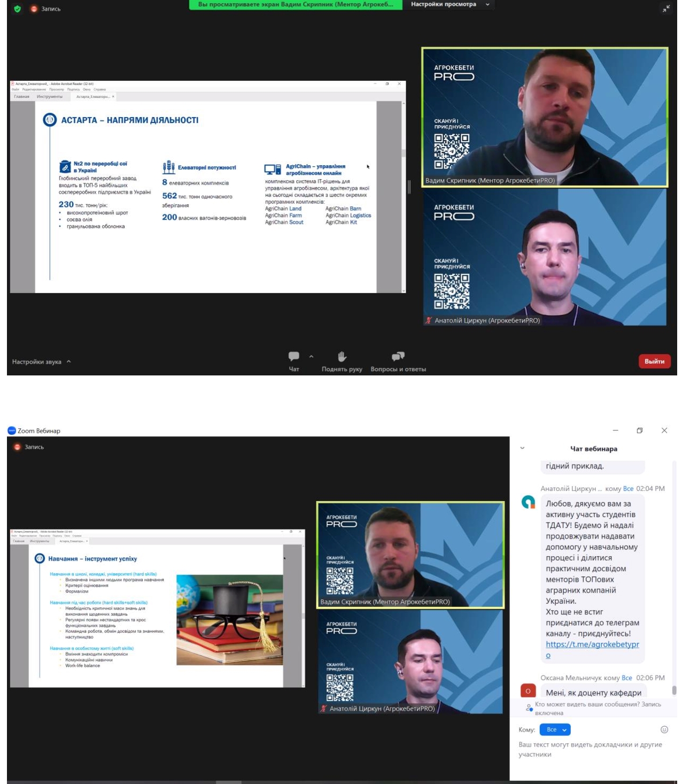Screen dimensions: 690x784
Task: Open the Чат speech bubble icon in the toolbar
Action: click(294, 356)
